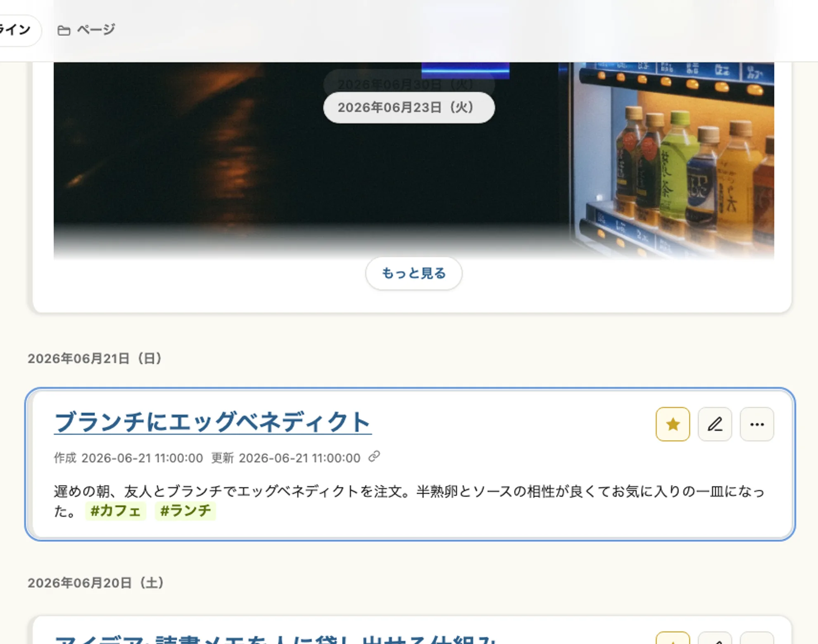
Task: Copy permalink via the chain icon
Action: pos(374,457)
